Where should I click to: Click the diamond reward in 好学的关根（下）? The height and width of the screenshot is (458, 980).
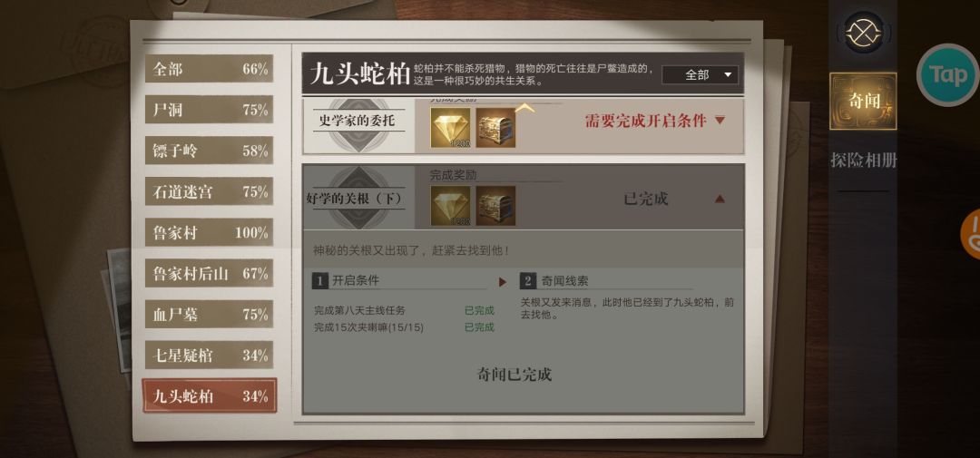450,206
